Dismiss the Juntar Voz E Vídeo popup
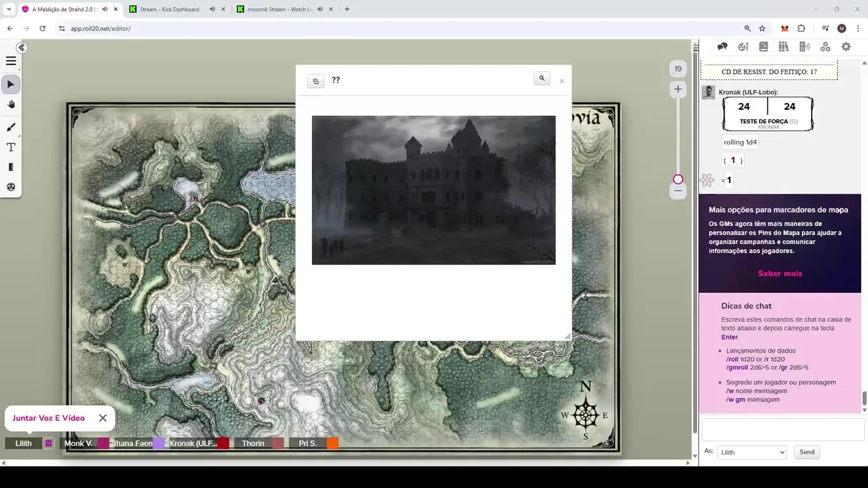Viewport: 868px width, 488px height. (102, 418)
